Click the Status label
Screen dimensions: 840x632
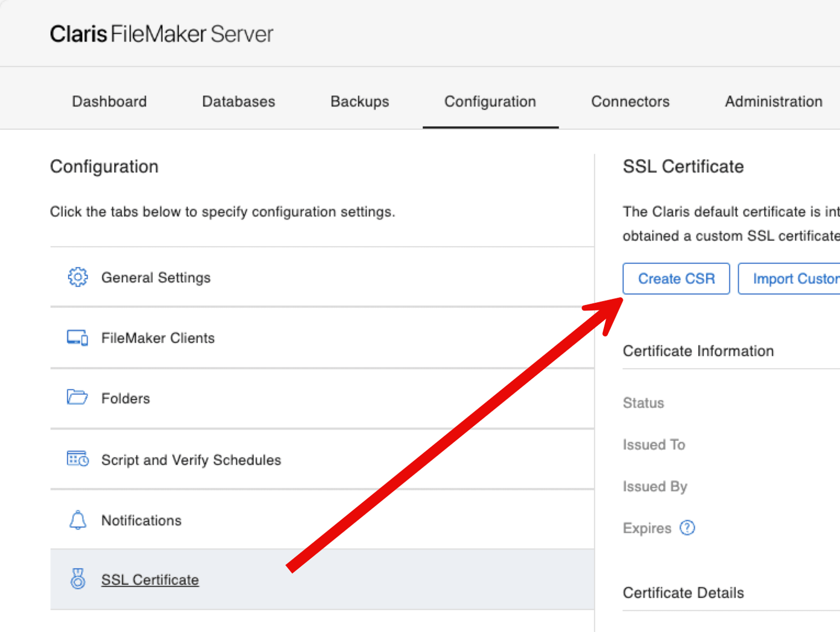pyautogui.click(x=643, y=402)
